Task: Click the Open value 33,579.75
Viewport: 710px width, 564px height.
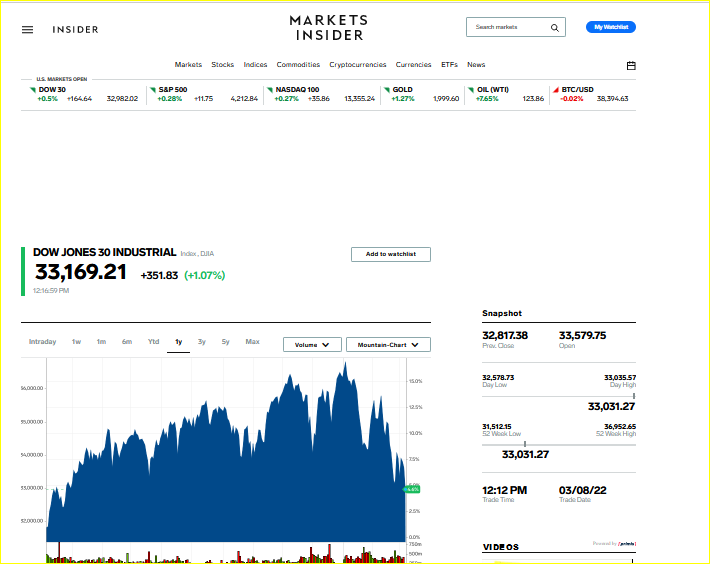Action: tap(582, 335)
